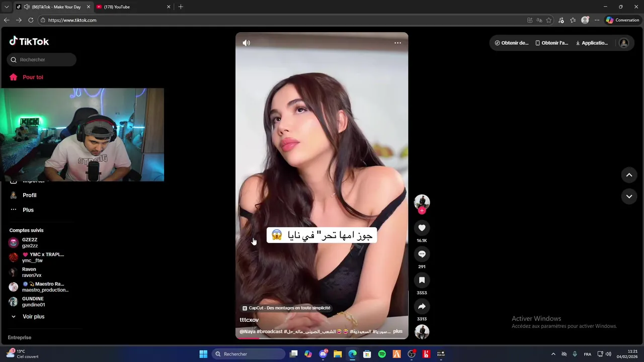The width and height of the screenshot is (644, 362).
Task: Open Spotify from the taskbar
Action: pyautogui.click(x=382, y=354)
